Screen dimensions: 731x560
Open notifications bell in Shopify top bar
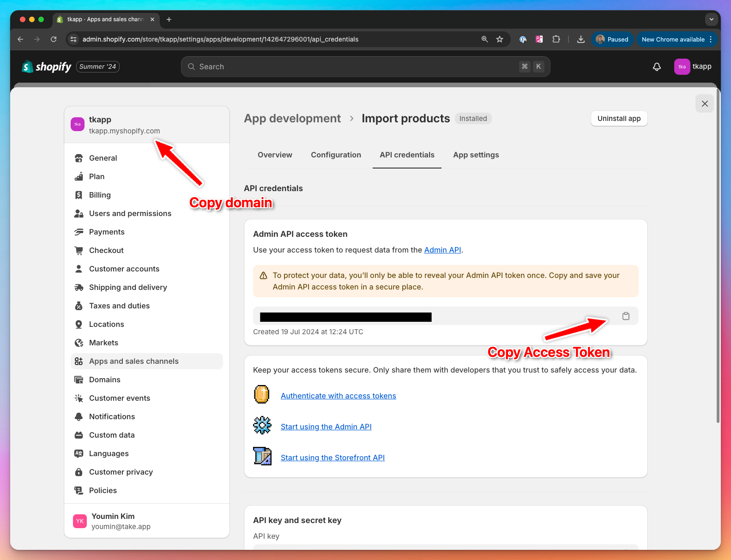[657, 67]
